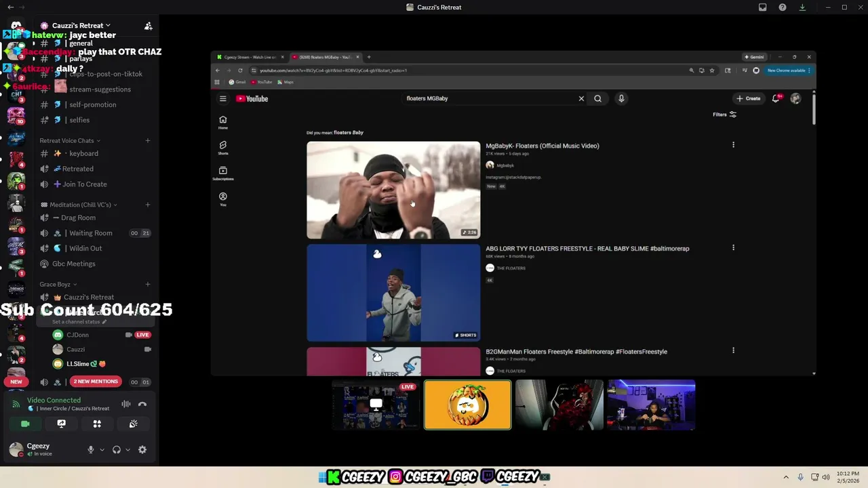Screen dimensions: 868x488
Task: Collapse the Grace Boyz category
Action: coord(58,285)
